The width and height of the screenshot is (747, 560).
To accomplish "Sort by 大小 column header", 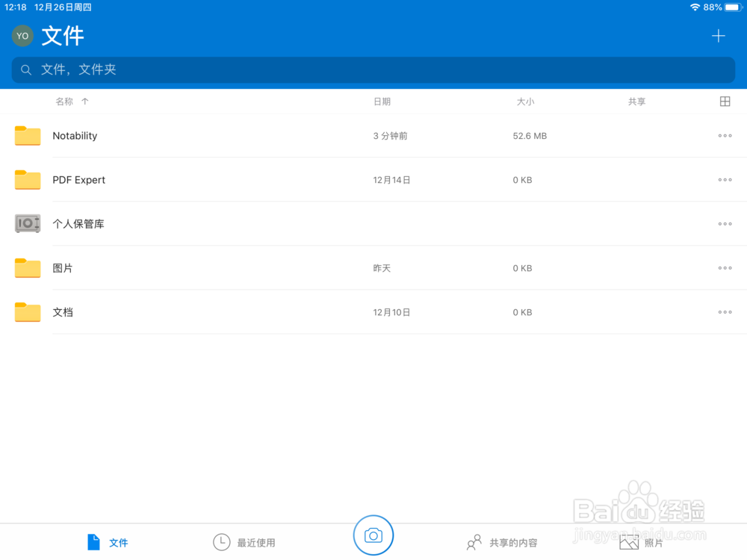I will [x=525, y=102].
